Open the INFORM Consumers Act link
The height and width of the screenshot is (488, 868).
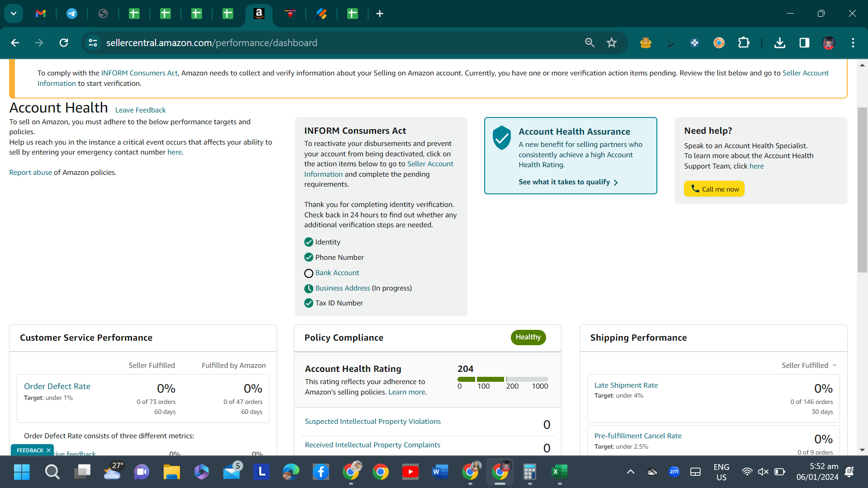pos(139,73)
